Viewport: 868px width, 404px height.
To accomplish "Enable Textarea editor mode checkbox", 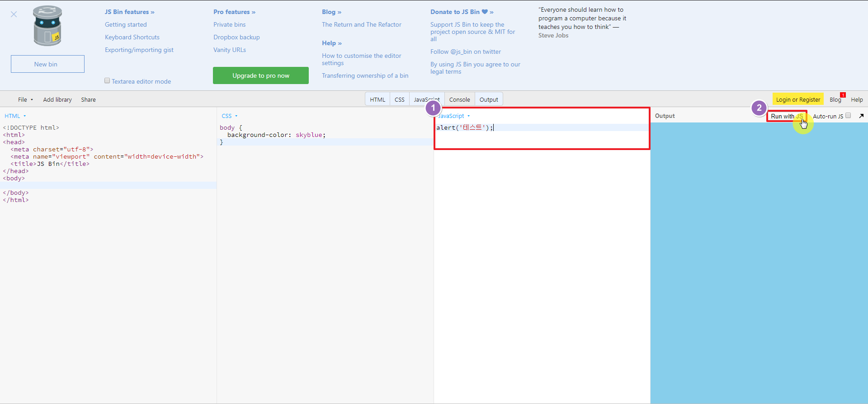I will [x=107, y=81].
